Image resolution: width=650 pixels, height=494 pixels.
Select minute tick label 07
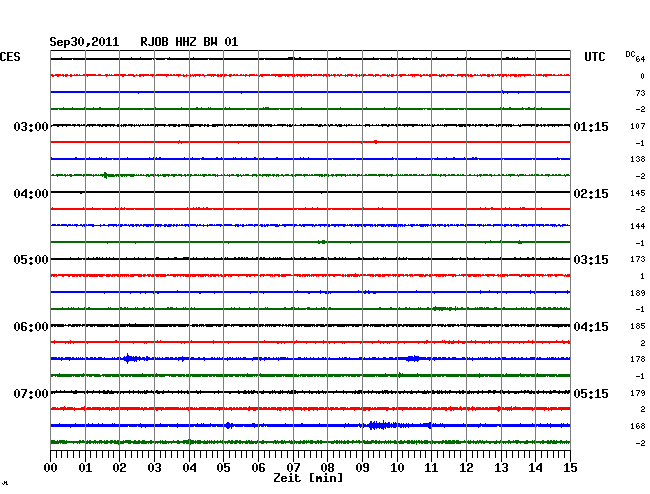pos(293,468)
